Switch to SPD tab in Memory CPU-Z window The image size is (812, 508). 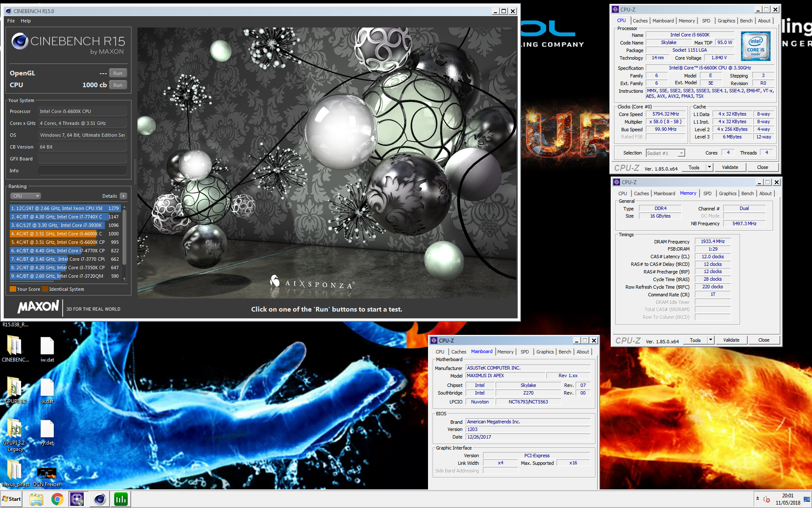pos(708,193)
